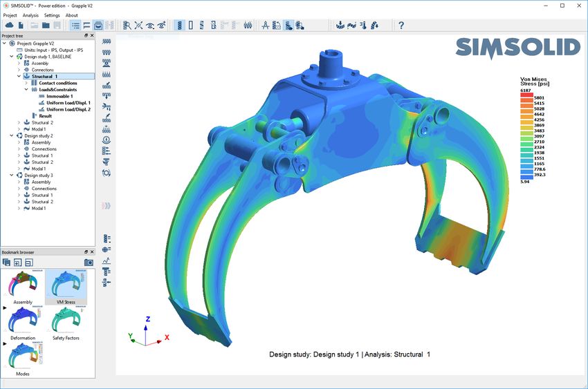Open the About menu
The image size is (588, 389).
[x=72, y=15]
